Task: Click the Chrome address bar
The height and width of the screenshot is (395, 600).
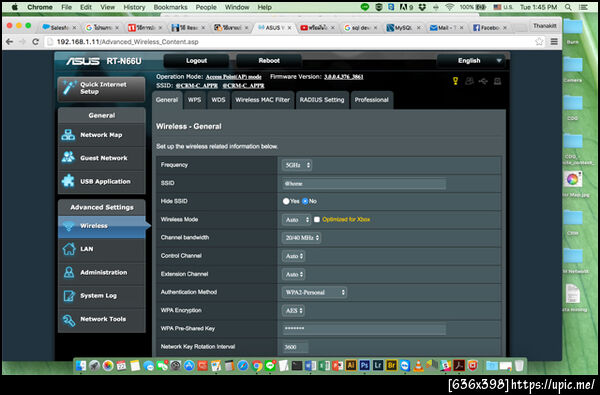Action: coord(289,42)
